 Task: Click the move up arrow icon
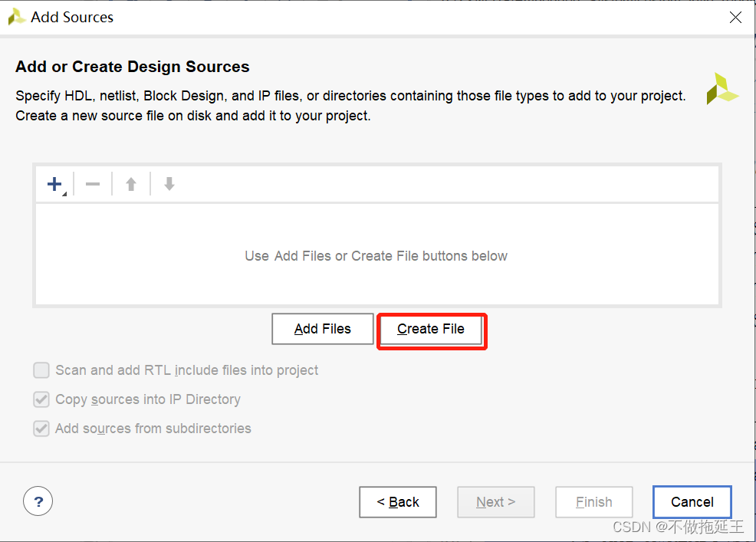131,184
